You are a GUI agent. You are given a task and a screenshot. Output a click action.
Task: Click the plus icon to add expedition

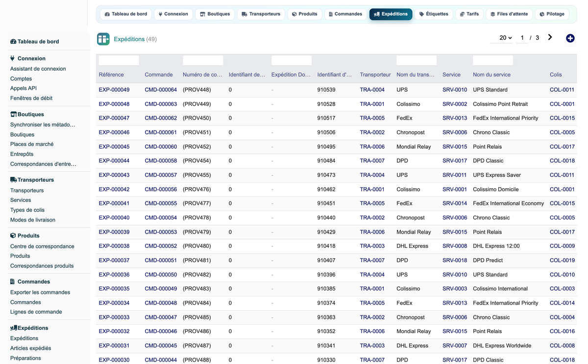coord(570,38)
